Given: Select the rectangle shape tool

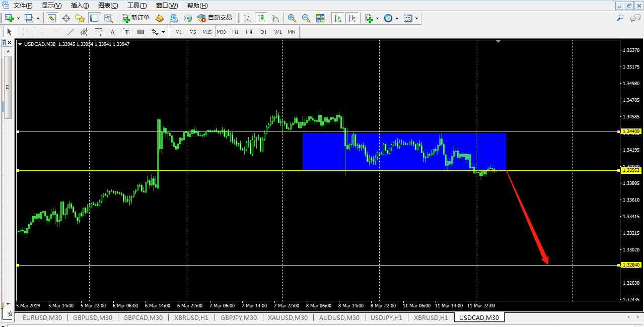Looking at the screenshot, I should 140,32.
